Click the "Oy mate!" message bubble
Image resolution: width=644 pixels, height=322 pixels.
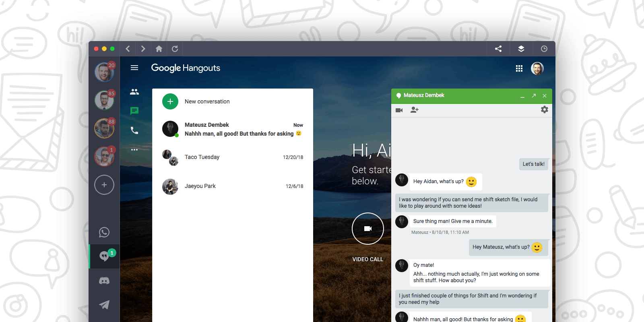click(x=480, y=272)
